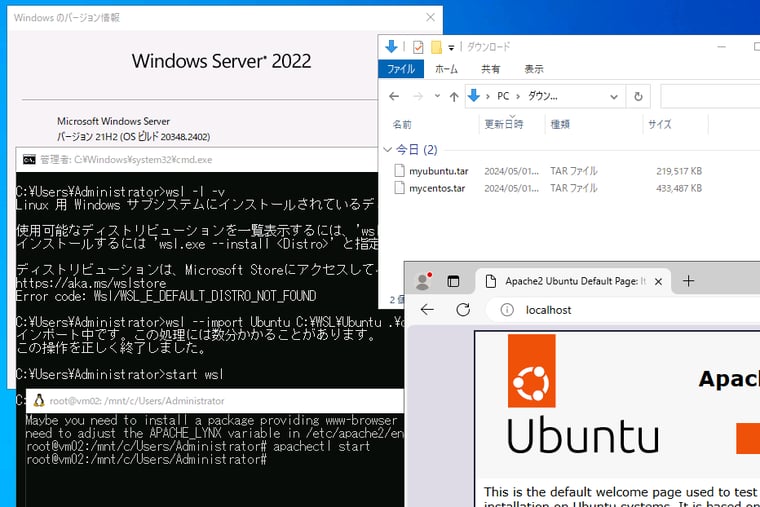The image size is (760, 507).
Task: Open a new tab in Edge
Action: tap(688, 281)
